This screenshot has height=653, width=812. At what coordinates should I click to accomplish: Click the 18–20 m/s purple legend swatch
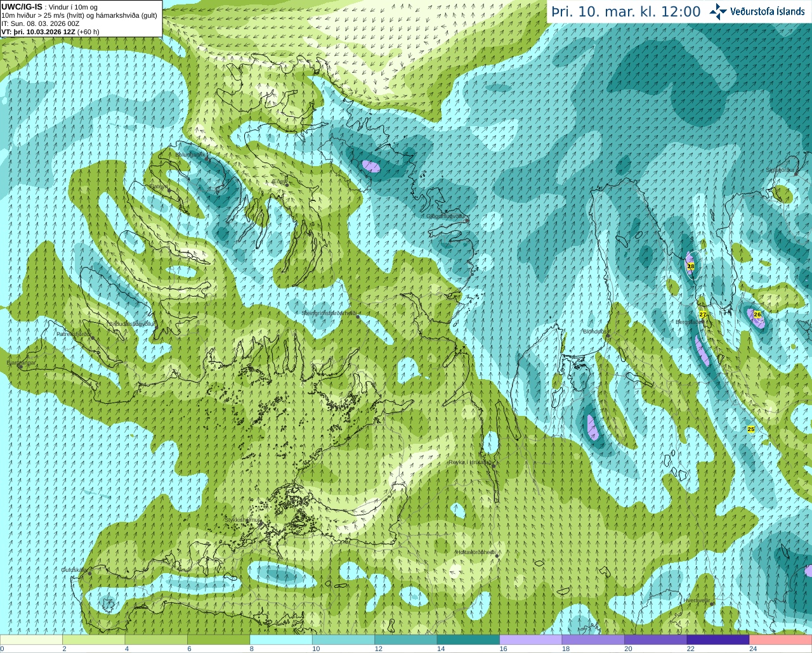pyautogui.click(x=593, y=640)
